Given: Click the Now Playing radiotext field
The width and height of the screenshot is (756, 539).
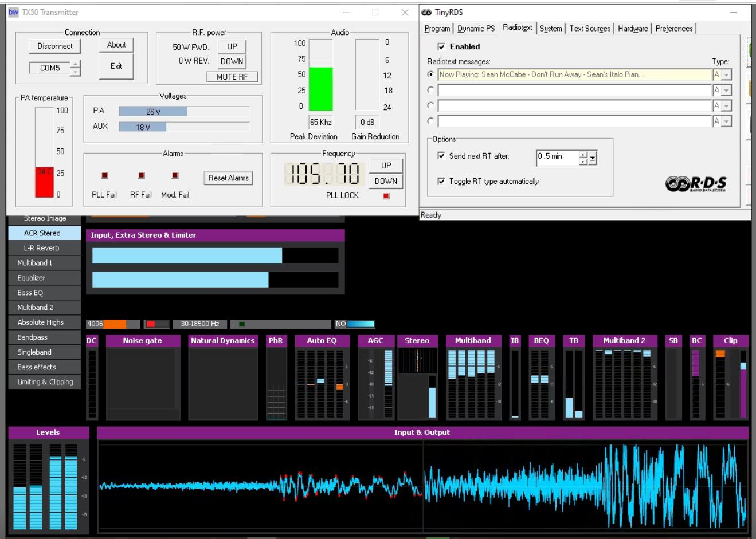Looking at the screenshot, I should pos(574,75).
